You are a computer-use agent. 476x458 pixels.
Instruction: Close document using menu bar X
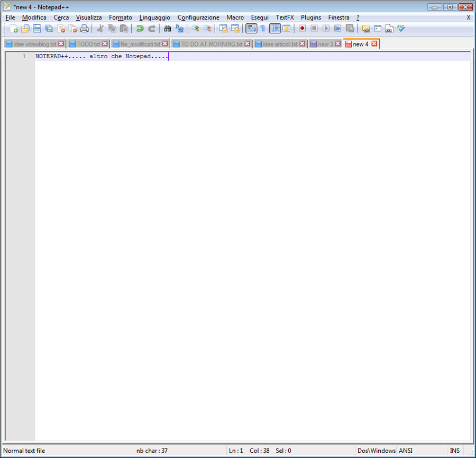[x=469, y=17]
